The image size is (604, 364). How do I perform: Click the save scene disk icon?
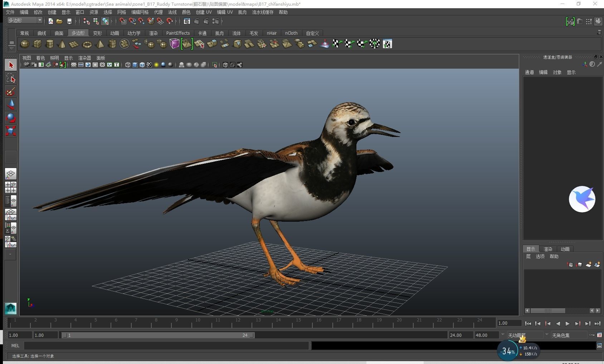click(x=69, y=21)
